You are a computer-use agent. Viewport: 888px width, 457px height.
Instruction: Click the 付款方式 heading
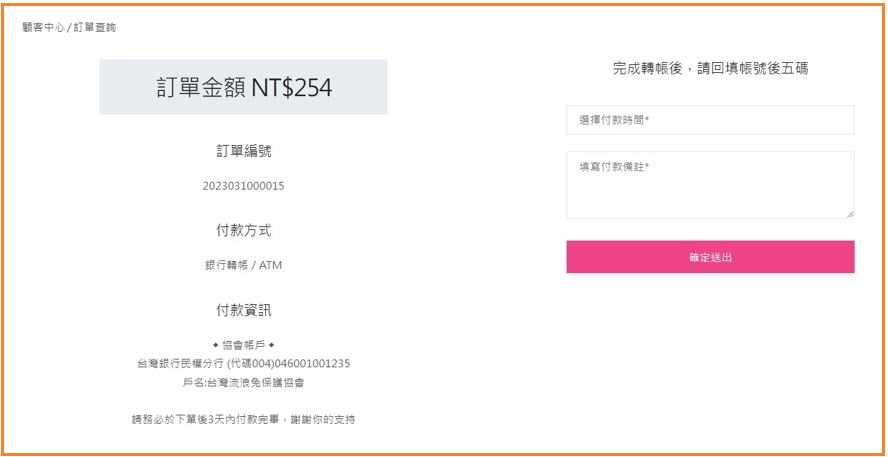243,230
